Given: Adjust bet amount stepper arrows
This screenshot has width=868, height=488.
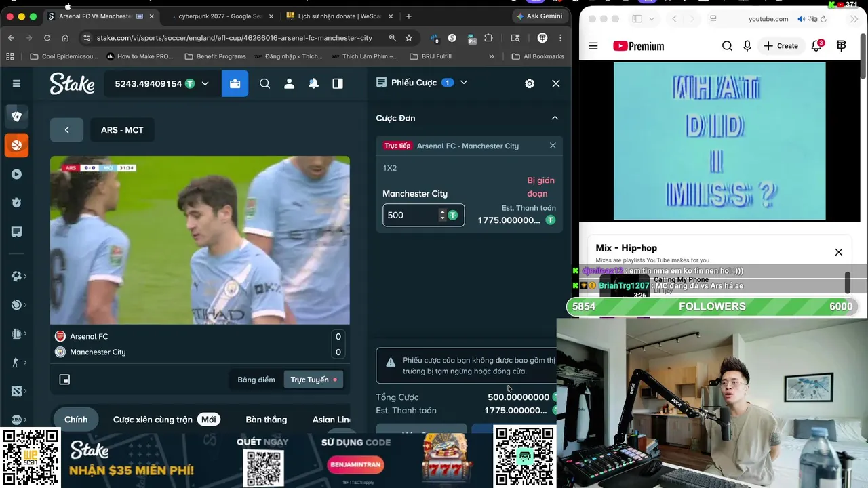Looking at the screenshot, I should [x=442, y=215].
